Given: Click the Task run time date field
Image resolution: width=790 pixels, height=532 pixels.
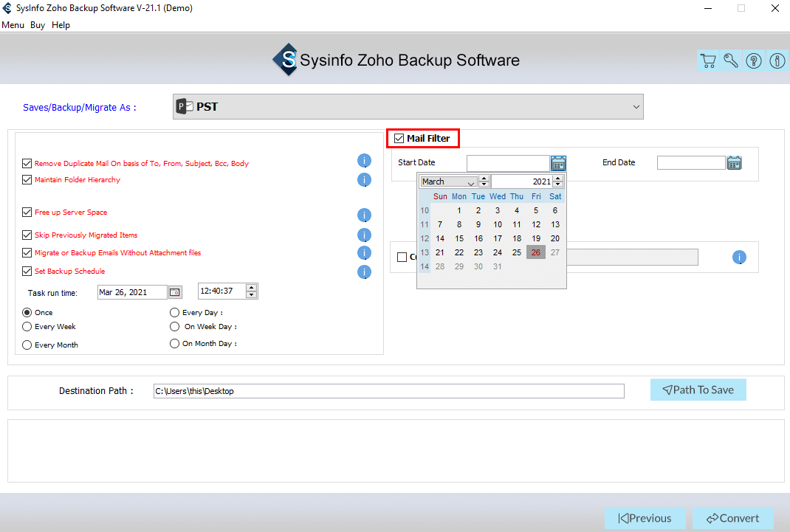Looking at the screenshot, I should click(132, 292).
